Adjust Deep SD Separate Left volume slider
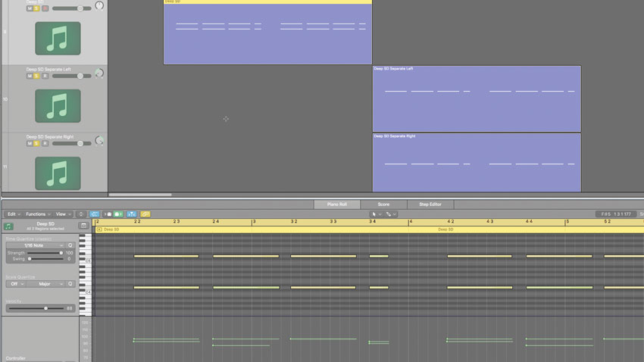Screen dimensions: 644x362 (x=71, y=76)
